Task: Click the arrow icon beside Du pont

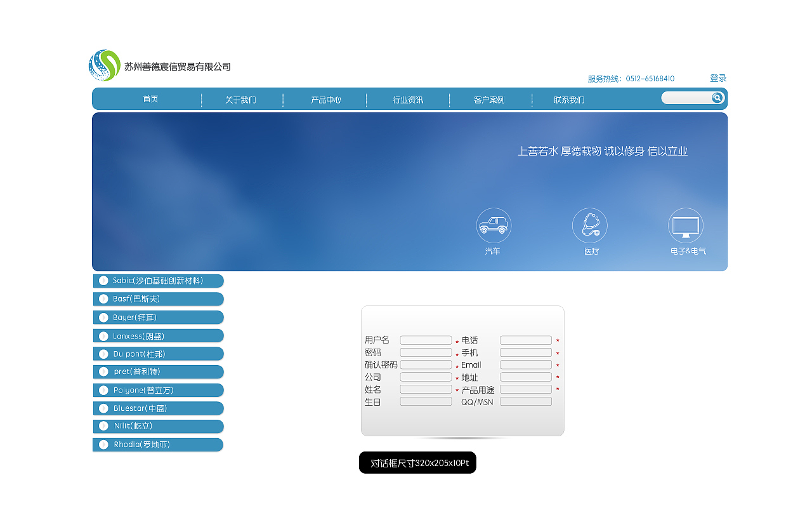Action: pyautogui.click(x=104, y=354)
